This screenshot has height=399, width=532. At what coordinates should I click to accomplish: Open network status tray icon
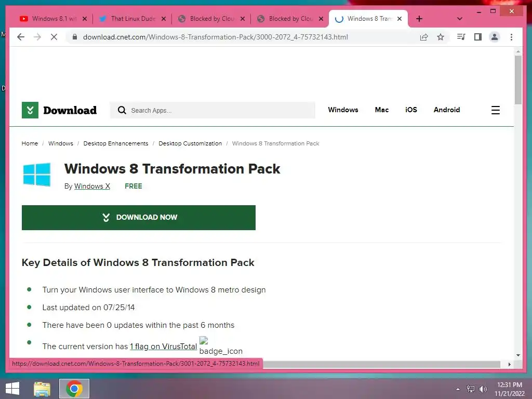point(470,389)
